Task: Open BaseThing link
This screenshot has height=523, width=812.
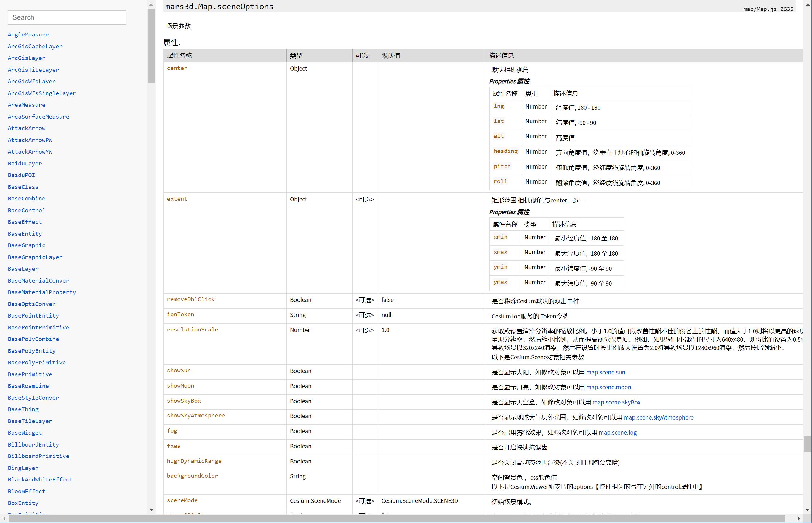Action: coord(23,409)
